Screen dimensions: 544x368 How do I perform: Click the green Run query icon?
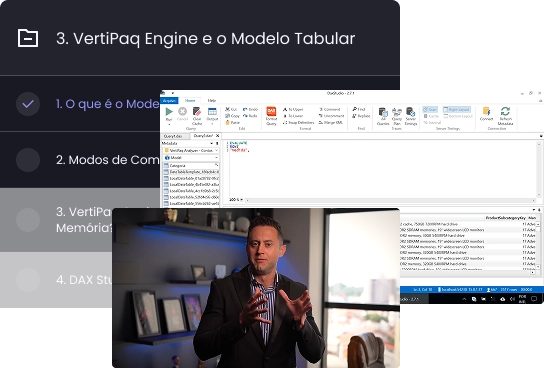coord(169,112)
